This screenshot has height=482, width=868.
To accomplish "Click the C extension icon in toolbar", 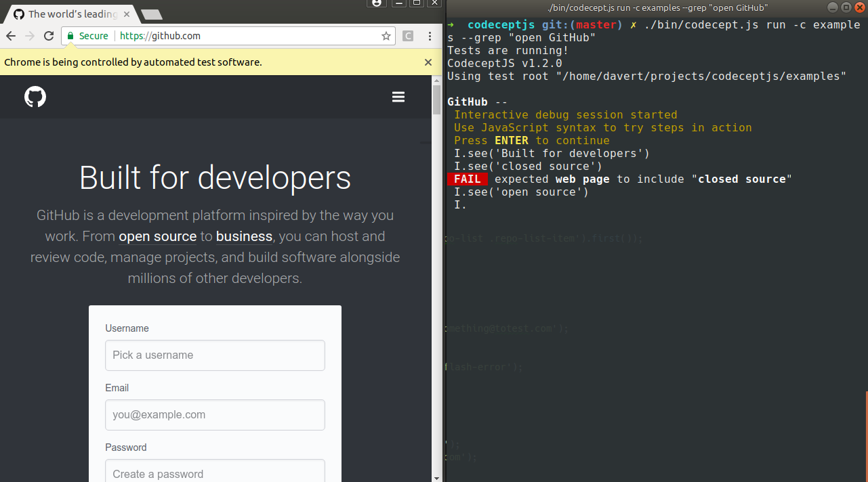I will click(x=408, y=36).
